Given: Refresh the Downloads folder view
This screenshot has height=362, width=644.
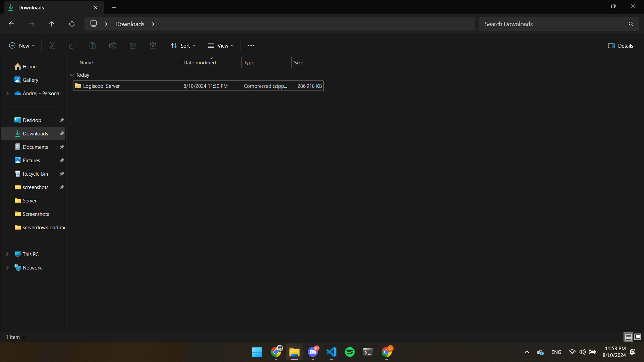Looking at the screenshot, I should coord(72,24).
